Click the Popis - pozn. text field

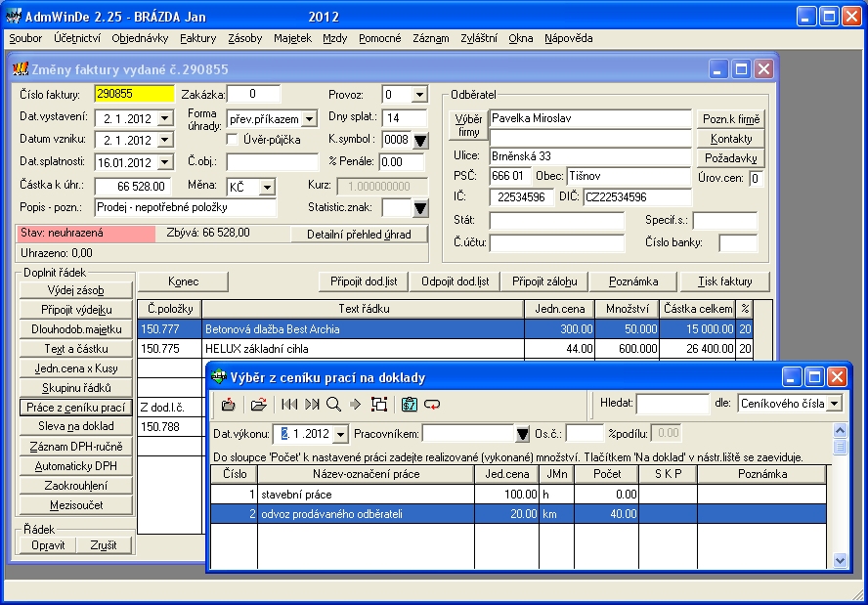point(186,207)
